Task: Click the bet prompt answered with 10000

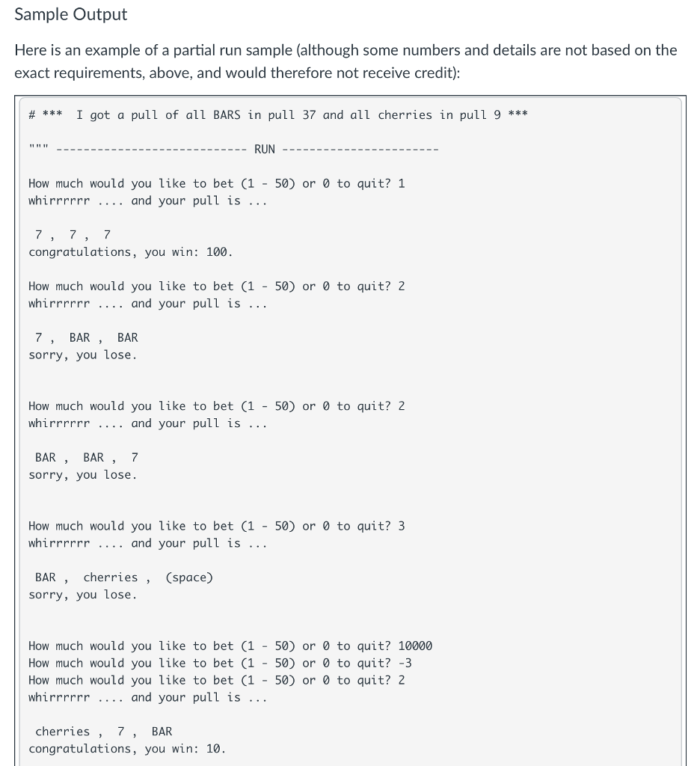Action: click(x=230, y=646)
